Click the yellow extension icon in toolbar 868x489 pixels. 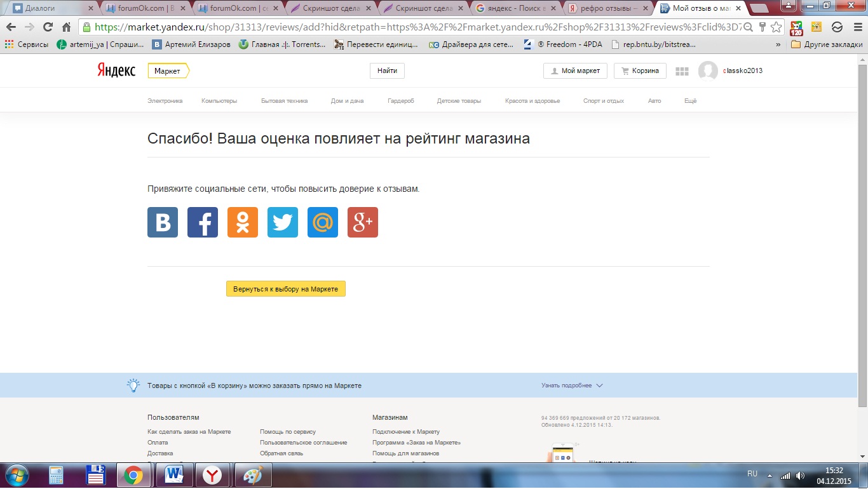[817, 27]
